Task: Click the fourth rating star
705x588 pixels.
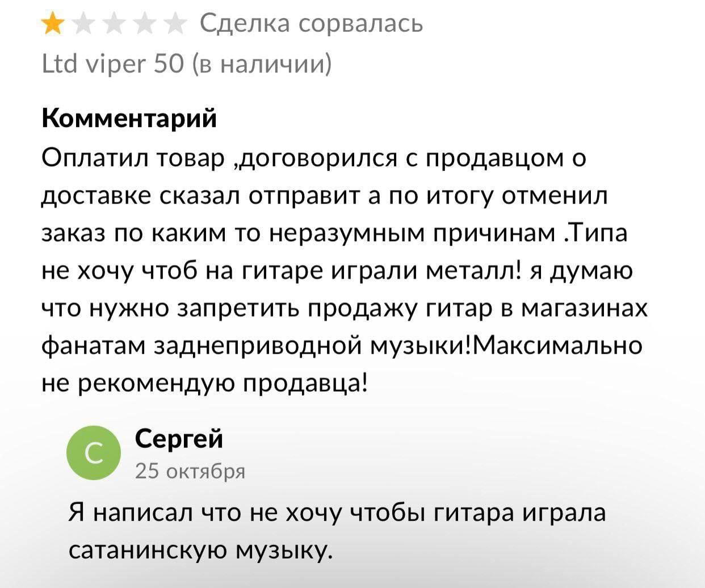Action: click(x=144, y=24)
